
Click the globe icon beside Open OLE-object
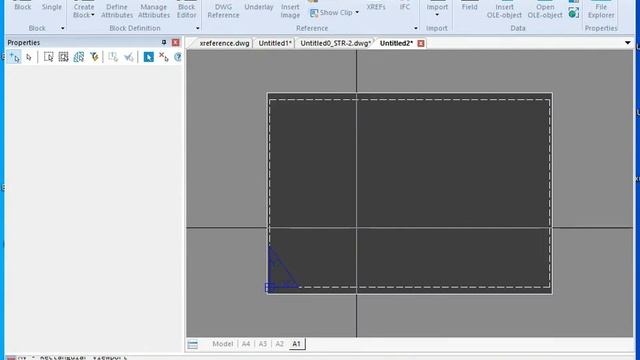coord(573,12)
